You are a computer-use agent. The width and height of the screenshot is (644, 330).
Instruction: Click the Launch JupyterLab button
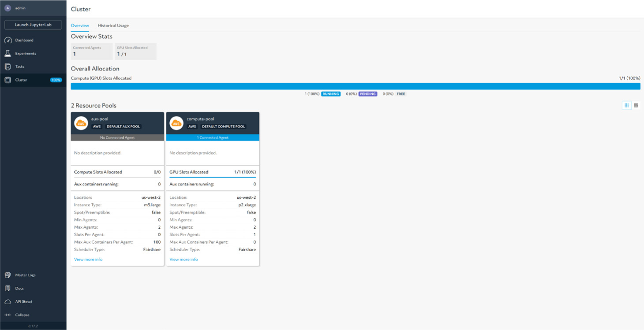pyautogui.click(x=33, y=25)
